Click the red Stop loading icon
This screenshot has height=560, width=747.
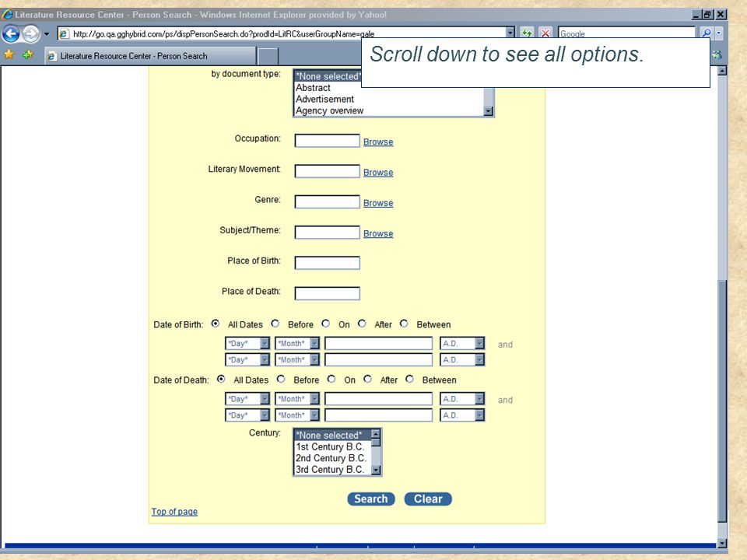(x=545, y=33)
